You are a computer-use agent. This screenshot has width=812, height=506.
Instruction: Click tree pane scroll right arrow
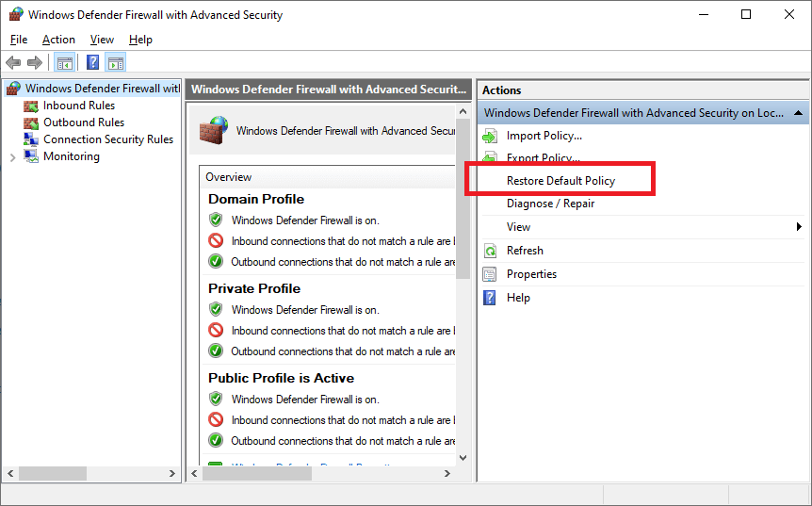click(x=172, y=473)
